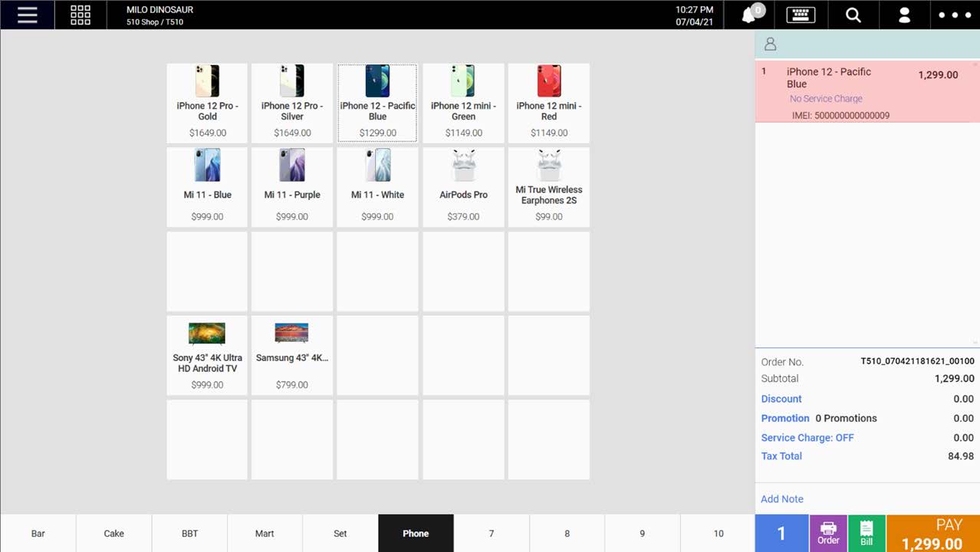980x552 pixels.
Task: Switch to the Set category tab
Action: (340, 533)
